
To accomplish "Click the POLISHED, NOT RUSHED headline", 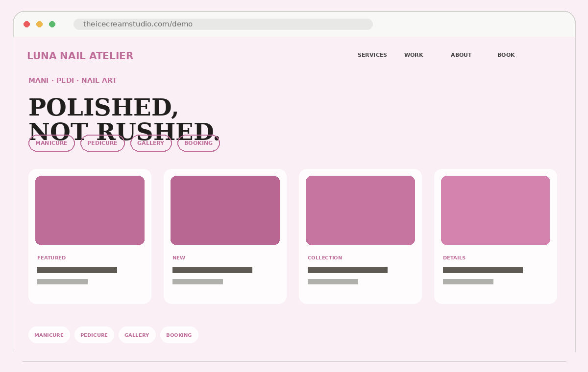I will 123,120.
